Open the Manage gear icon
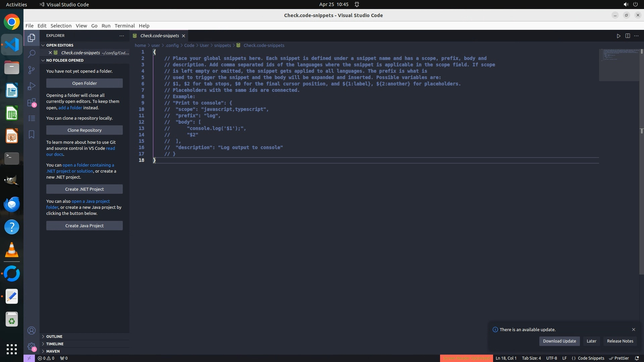 point(32,347)
